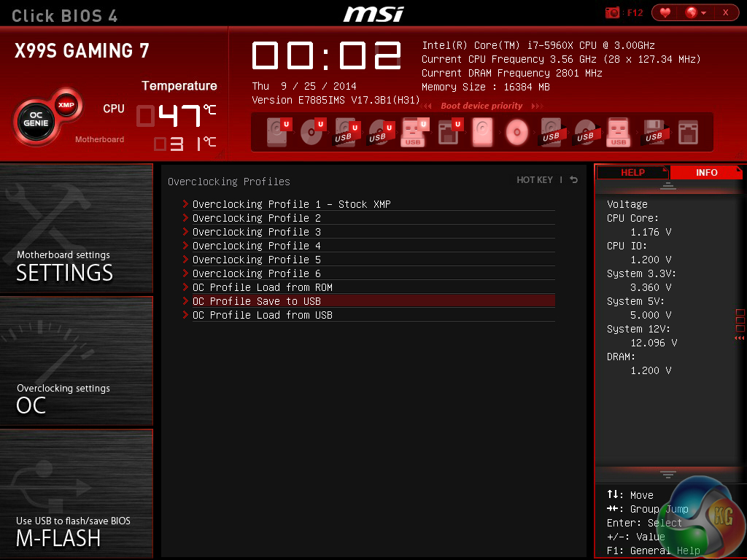Expand Overclocking Profile 2

click(x=368, y=217)
